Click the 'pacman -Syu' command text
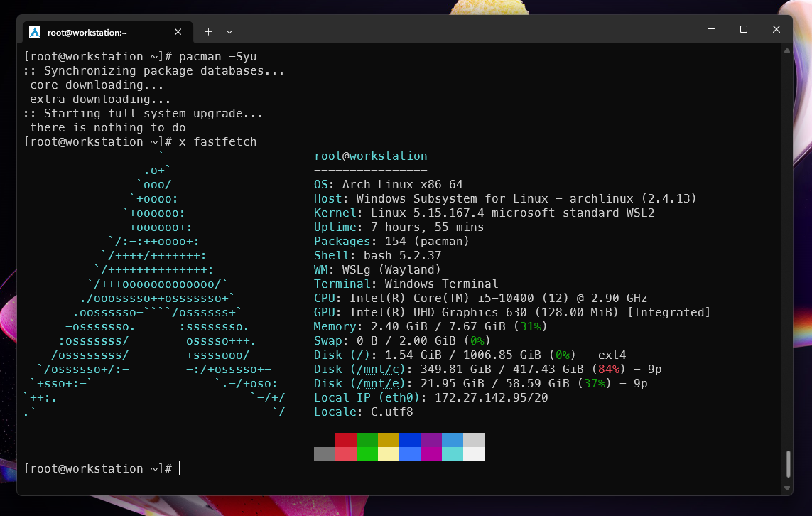This screenshot has width=812, height=516. click(217, 56)
